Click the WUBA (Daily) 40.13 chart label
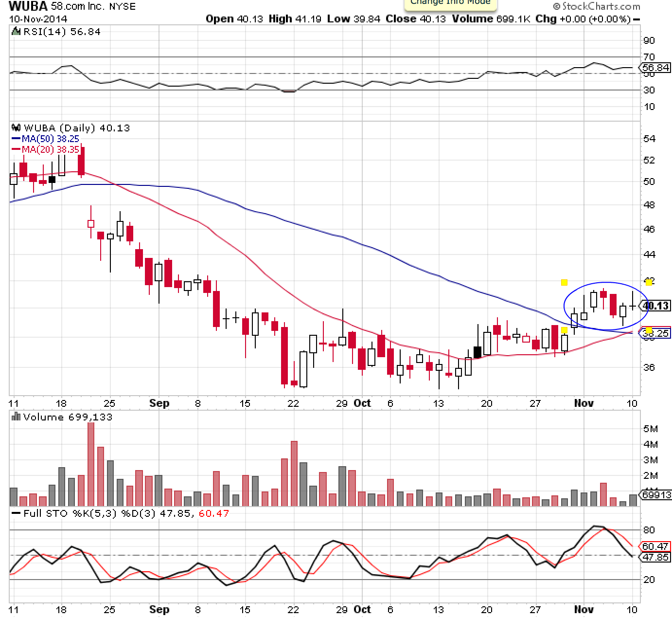The height and width of the screenshot is (618, 672). tap(77, 128)
